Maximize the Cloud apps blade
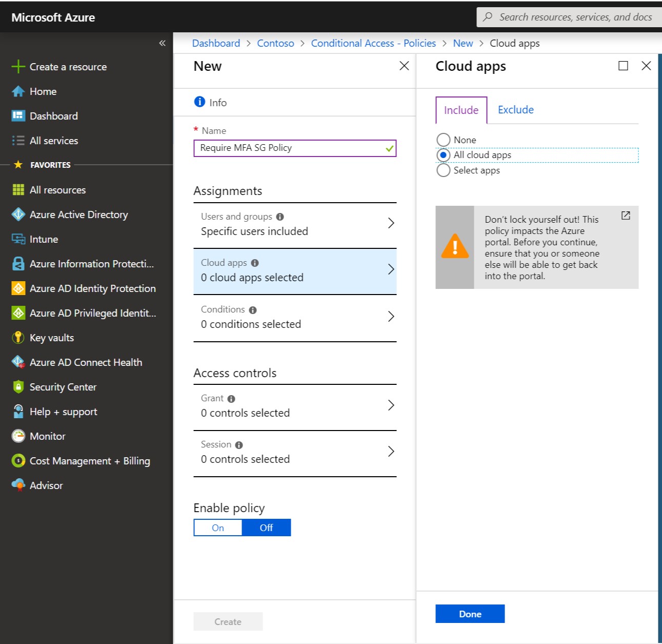This screenshot has height=644, width=662. pos(623,66)
